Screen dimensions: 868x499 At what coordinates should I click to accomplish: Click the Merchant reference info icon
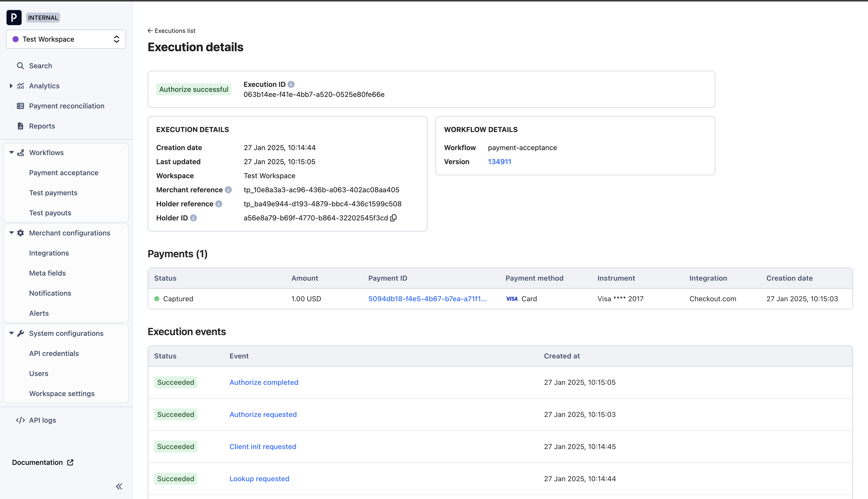point(228,190)
